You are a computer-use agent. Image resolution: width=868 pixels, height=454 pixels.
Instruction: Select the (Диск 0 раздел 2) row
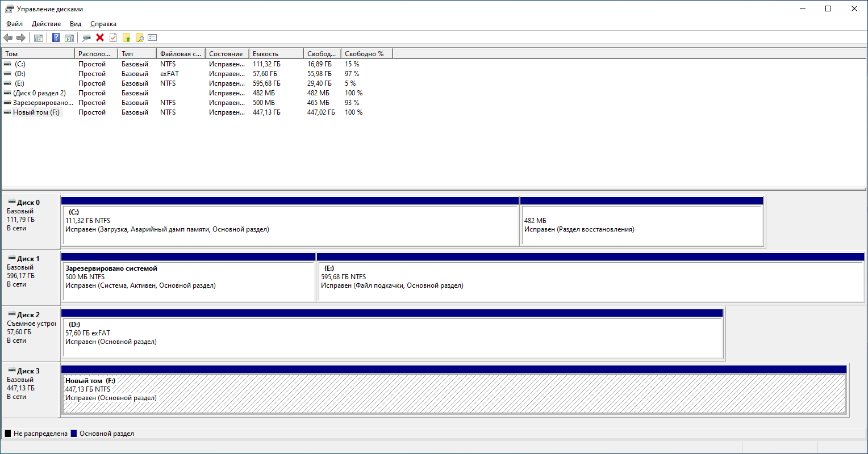[x=197, y=93]
